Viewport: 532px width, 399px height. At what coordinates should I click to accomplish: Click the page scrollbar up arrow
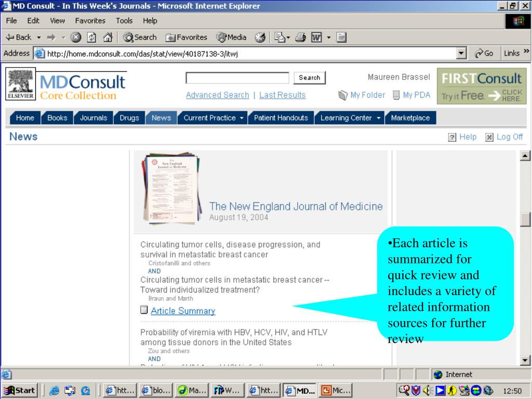coord(525,156)
